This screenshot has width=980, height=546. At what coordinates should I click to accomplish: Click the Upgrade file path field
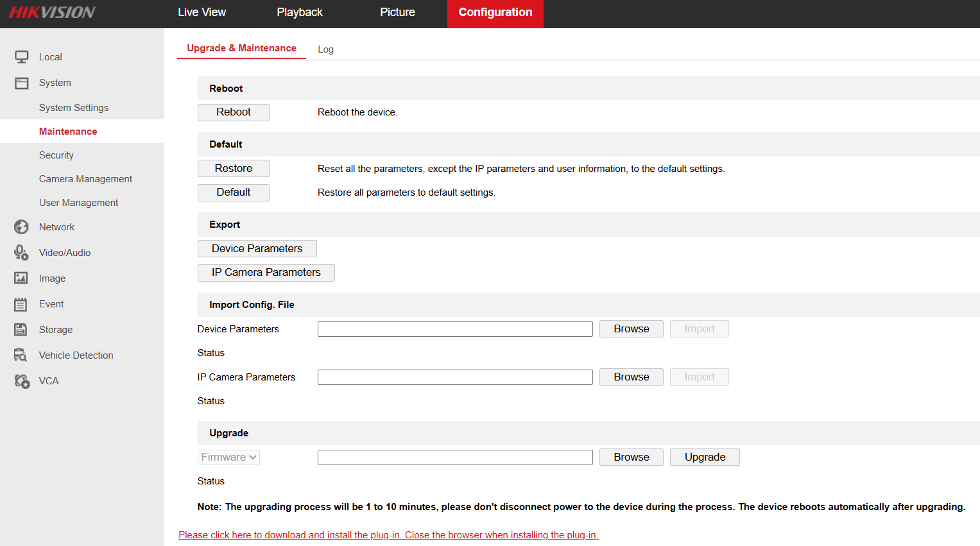point(455,457)
